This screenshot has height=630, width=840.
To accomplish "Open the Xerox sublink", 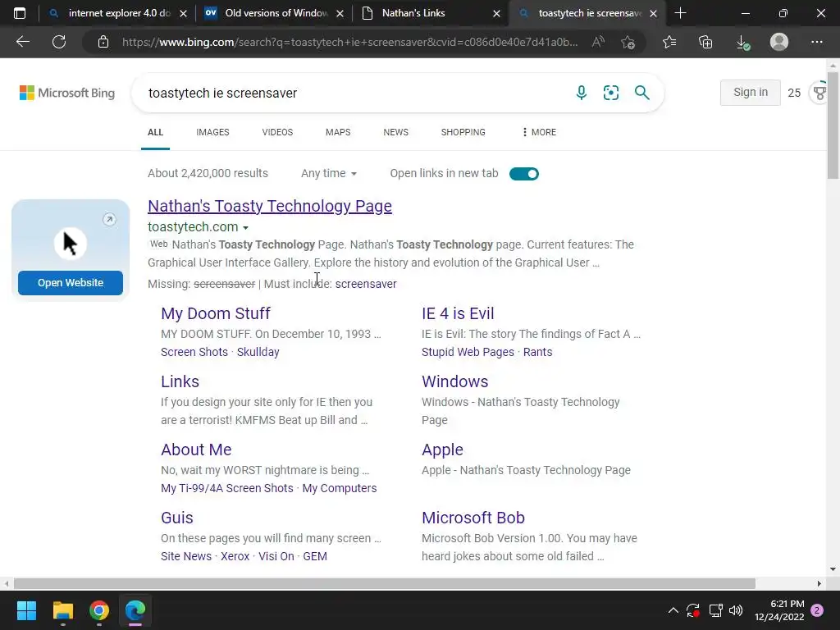I will [x=235, y=556].
